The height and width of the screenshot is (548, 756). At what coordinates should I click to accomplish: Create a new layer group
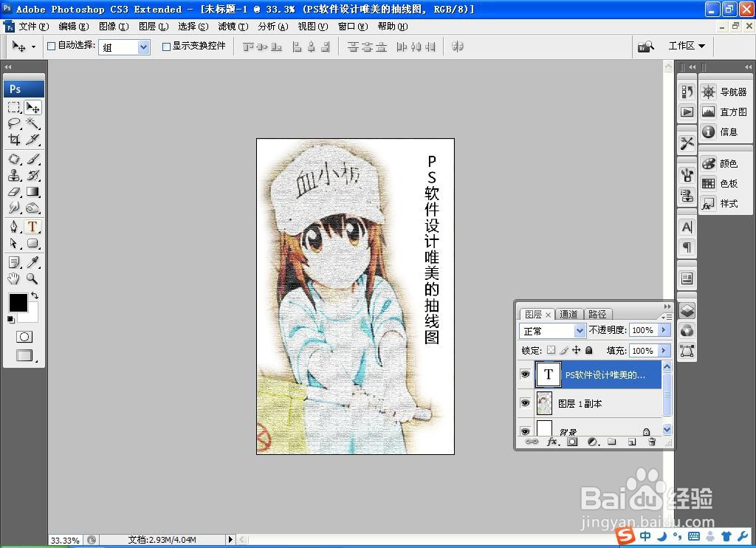(x=612, y=442)
